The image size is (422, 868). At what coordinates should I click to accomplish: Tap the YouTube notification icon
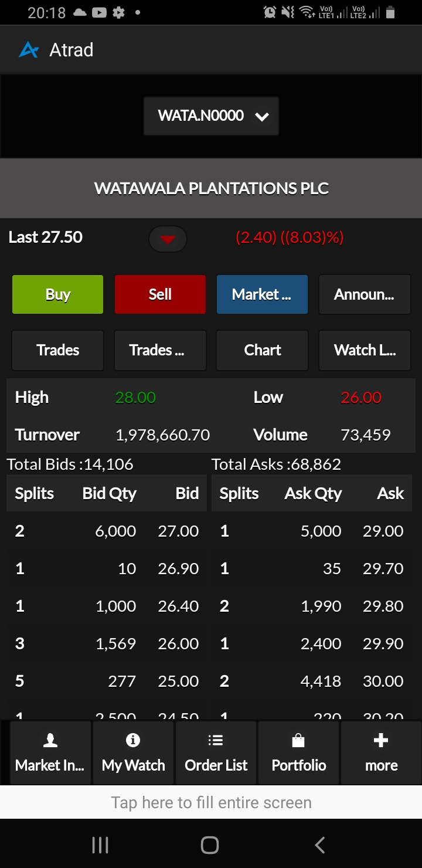point(99,12)
